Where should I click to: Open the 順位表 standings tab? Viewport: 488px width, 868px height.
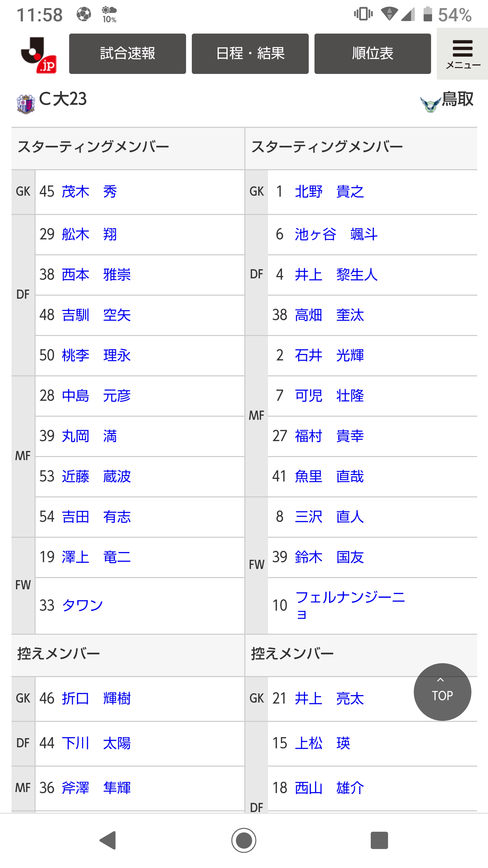click(x=372, y=54)
